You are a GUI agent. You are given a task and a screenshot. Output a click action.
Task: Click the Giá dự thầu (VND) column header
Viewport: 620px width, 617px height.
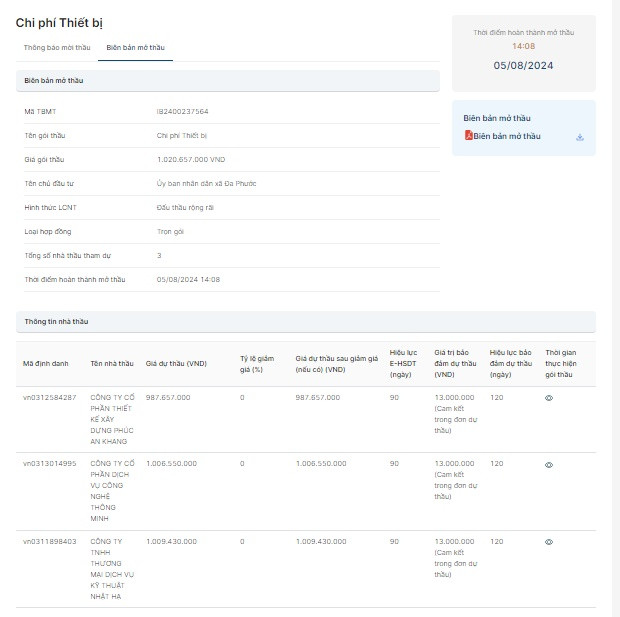tap(176, 364)
